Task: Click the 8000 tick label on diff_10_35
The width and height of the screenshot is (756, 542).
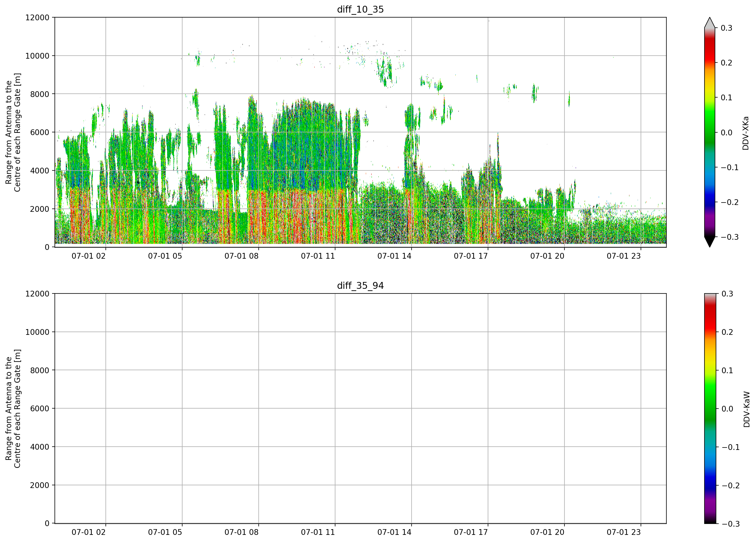Action: pos(40,94)
